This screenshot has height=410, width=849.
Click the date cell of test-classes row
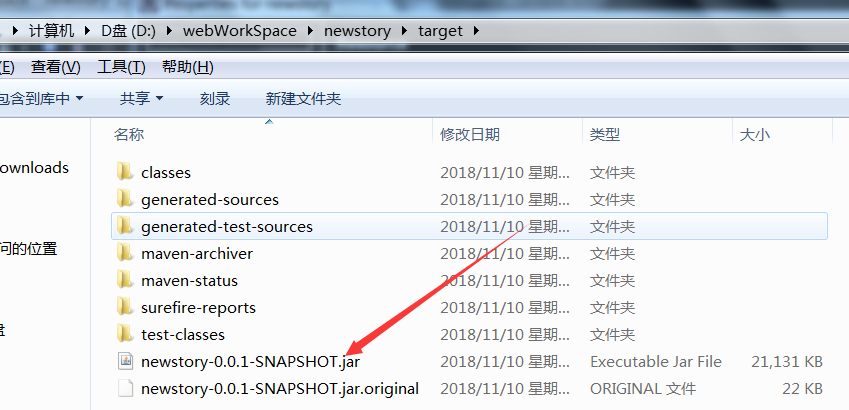pos(505,335)
